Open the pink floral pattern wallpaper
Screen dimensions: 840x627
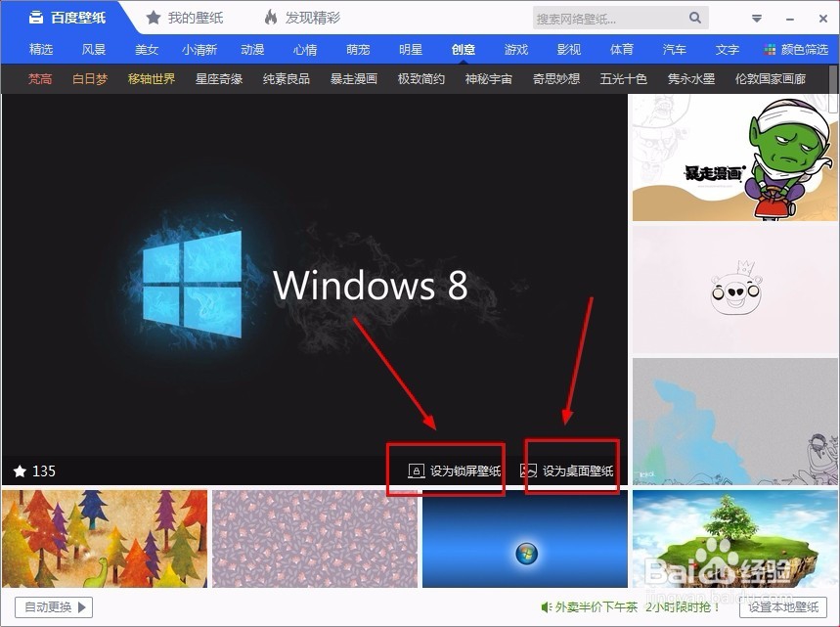315,539
